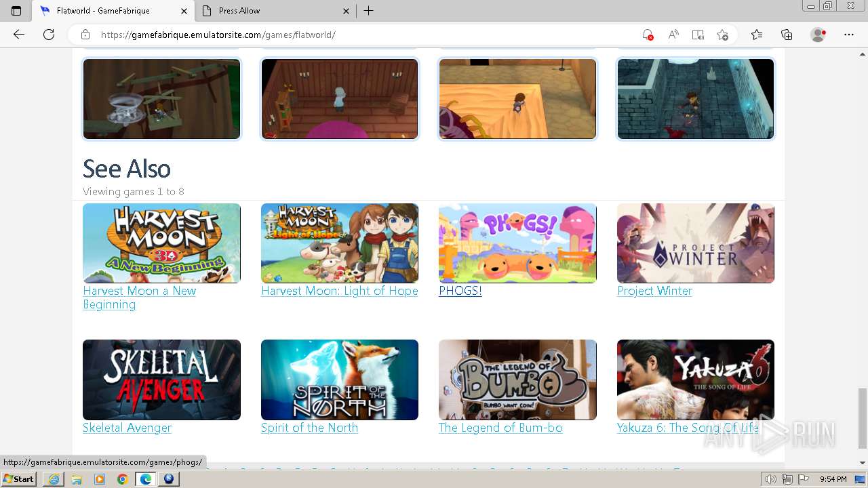
Task: Open the tab actions icon beside the tabs
Action: [x=16, y=11]
